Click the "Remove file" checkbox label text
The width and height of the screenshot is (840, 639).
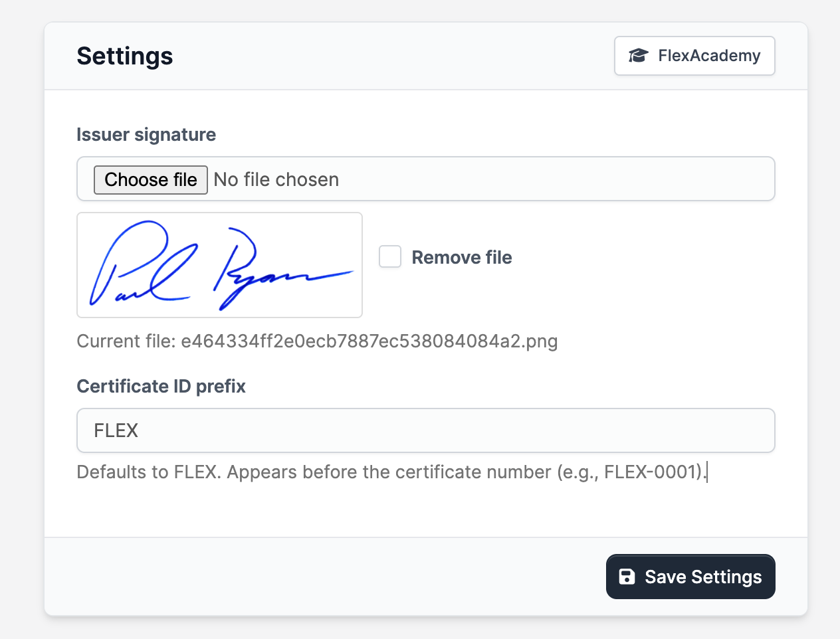(461, 258)
